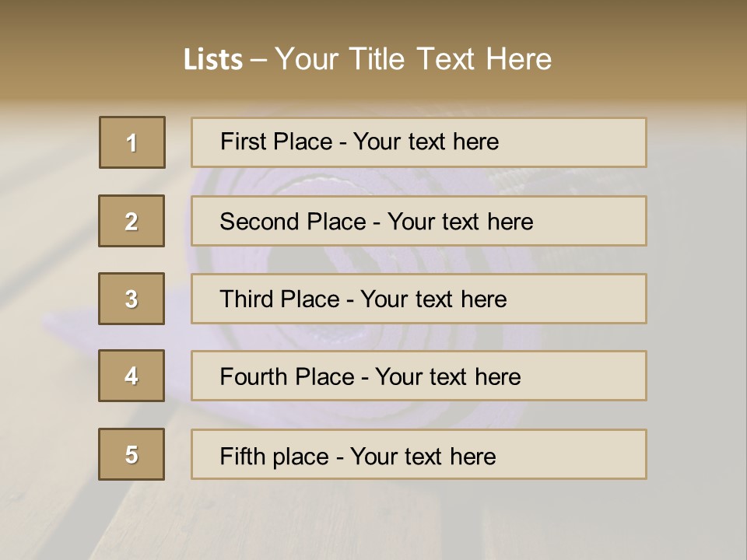The image size is (747, 560).
Task: Select 'Your Title Text Here' title text
Action: 413,59
